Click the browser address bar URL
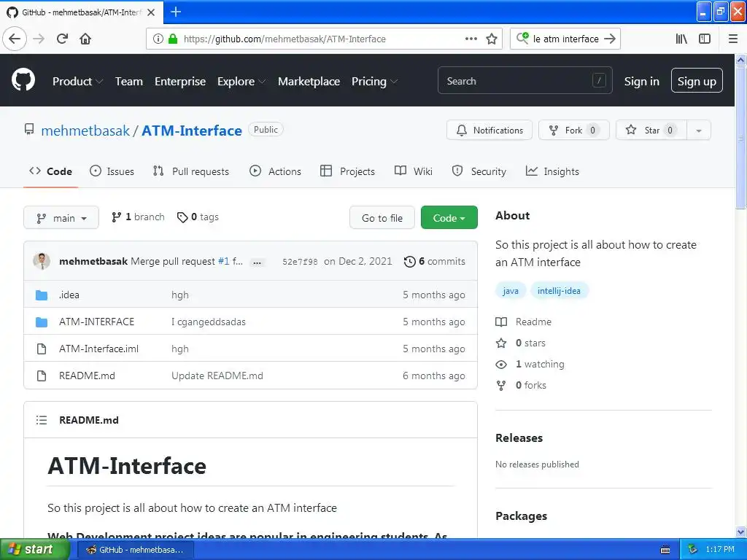 (285, 39)
